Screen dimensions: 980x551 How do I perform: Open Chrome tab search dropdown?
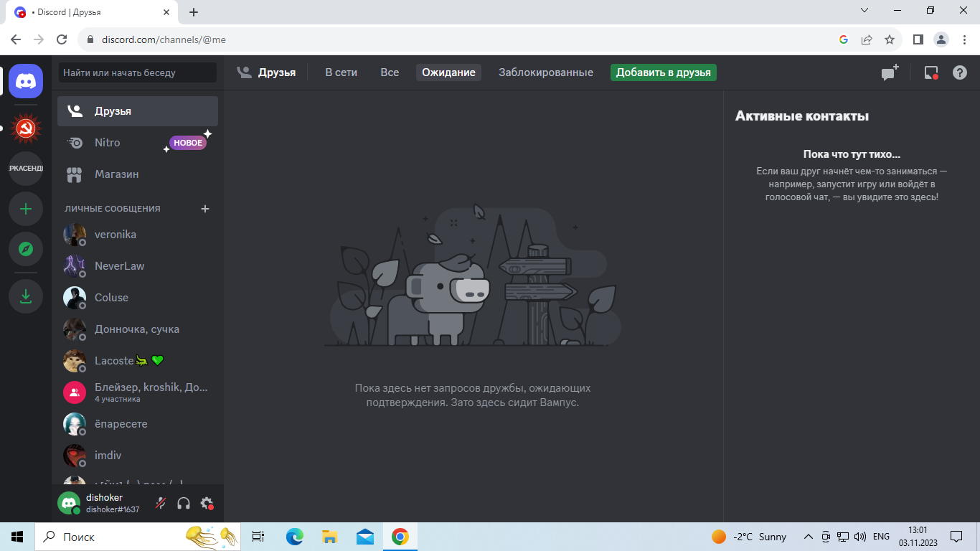(864, 11)
